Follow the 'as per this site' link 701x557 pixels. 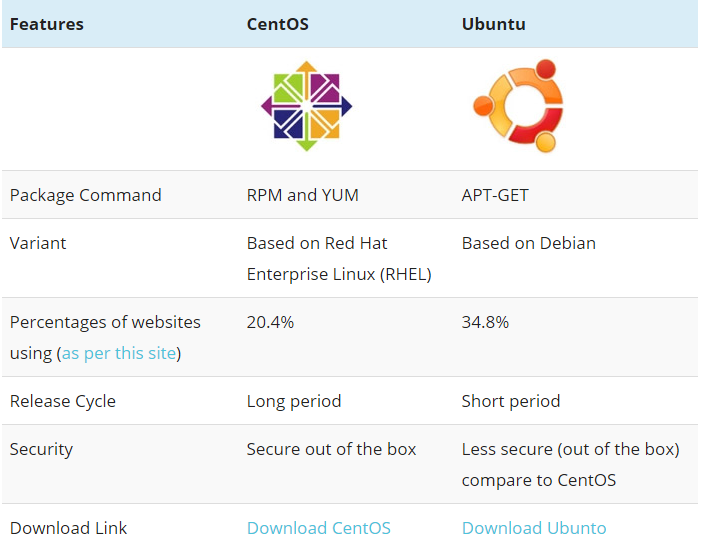tap(119, 353)
